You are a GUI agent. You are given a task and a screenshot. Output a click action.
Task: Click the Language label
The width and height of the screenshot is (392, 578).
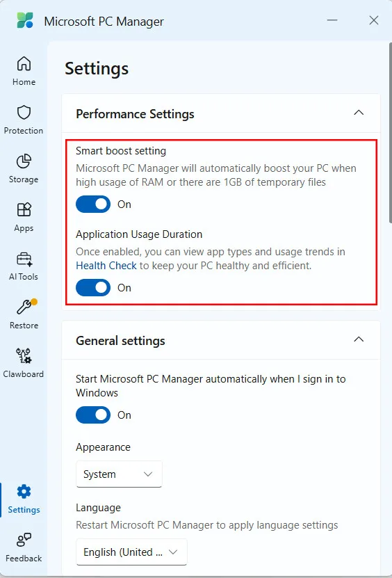tap(98, 508)
